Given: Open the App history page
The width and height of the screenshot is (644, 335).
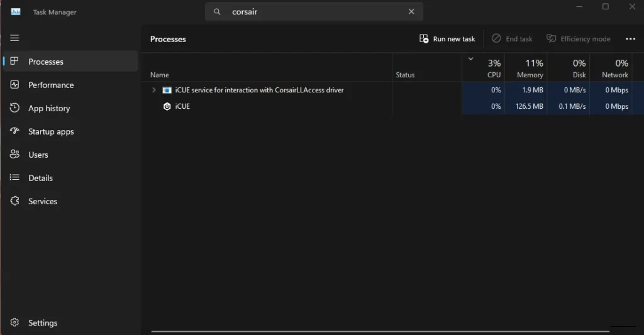Looking at the screenshot, I should (x=70, y=108).
